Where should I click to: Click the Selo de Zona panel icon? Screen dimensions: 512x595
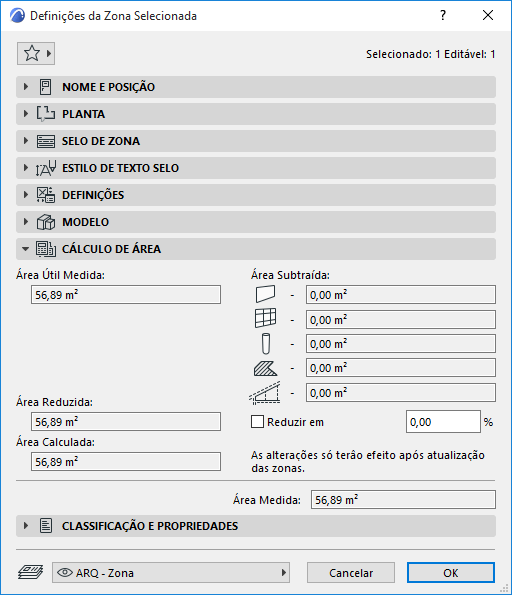click(x=46, y=141)
